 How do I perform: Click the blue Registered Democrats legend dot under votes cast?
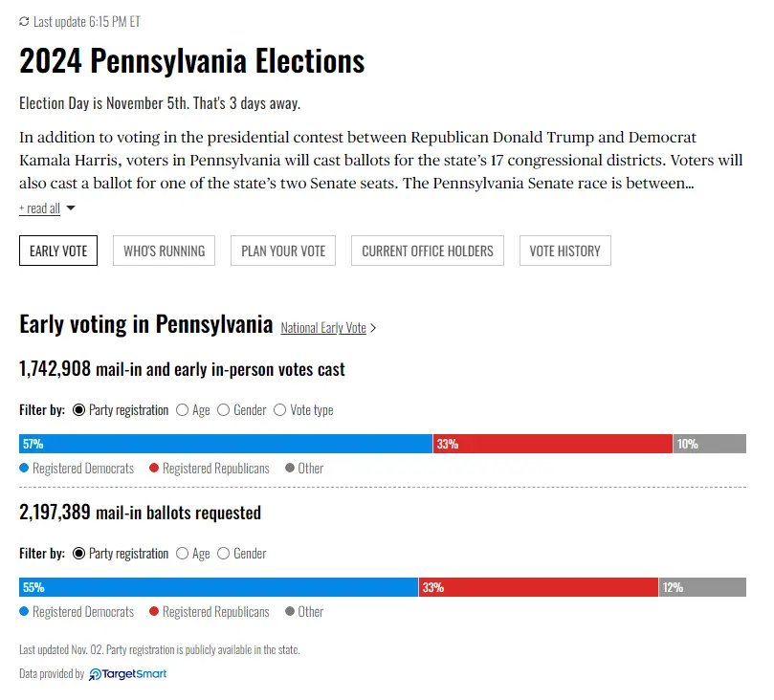click(24, 469)
